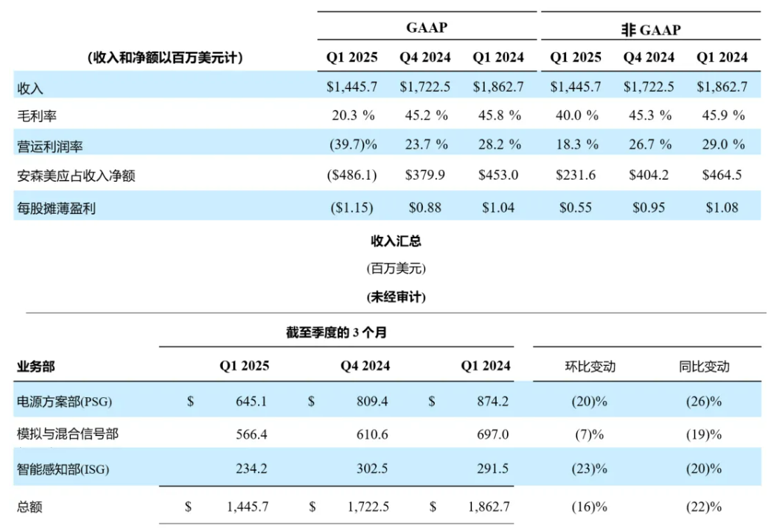
Task: Click ISG revenue value 302.5
Action: 372,469
